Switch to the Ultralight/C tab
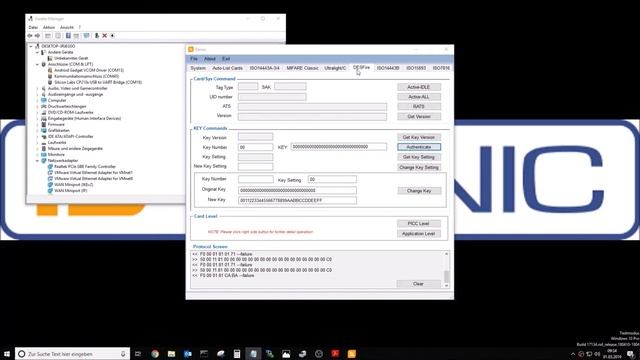 pos(335,68)
